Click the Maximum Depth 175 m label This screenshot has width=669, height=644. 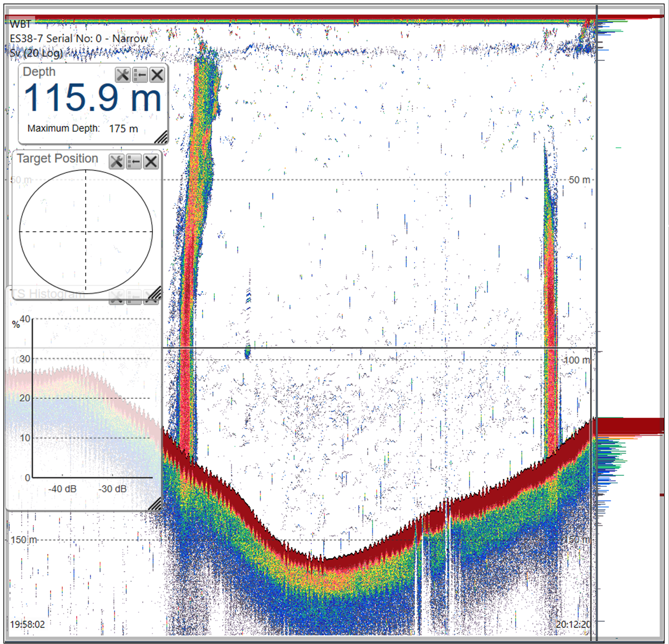[x=82, y=129]
